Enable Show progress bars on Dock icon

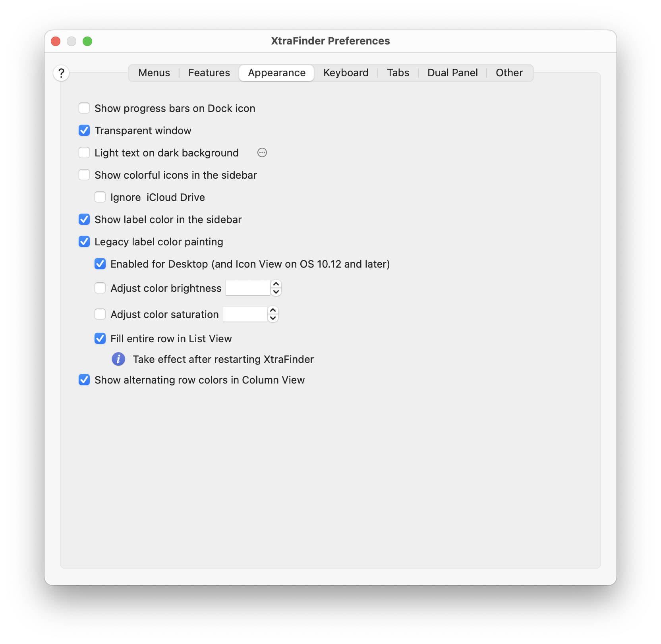coord(84,108)
